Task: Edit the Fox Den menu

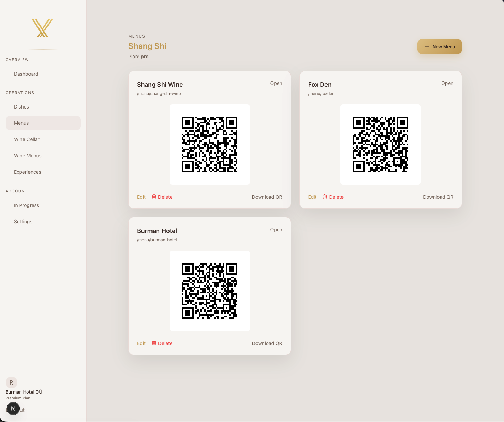Action: click(x=312, y=197)
